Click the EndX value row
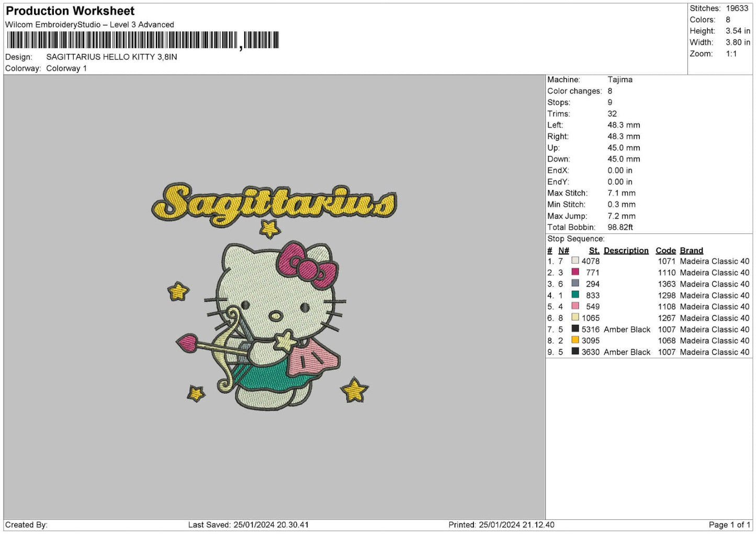The image size is (756, 534). click(x=590, y=171)
